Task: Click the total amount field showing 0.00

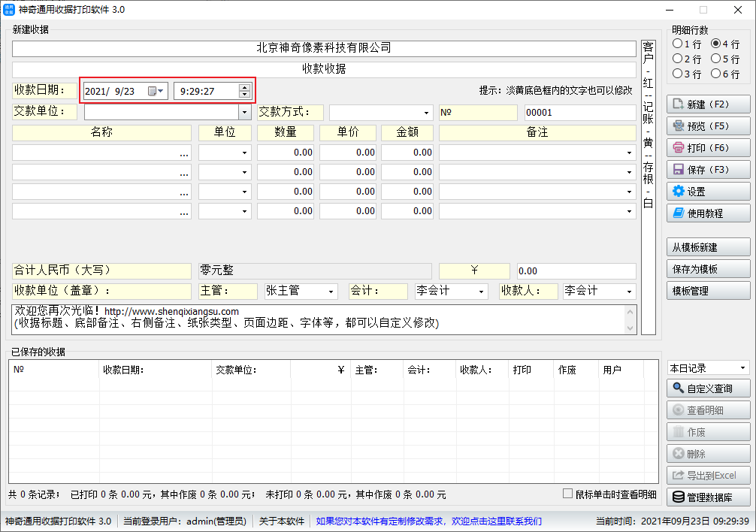Action: tap(576, 271)
